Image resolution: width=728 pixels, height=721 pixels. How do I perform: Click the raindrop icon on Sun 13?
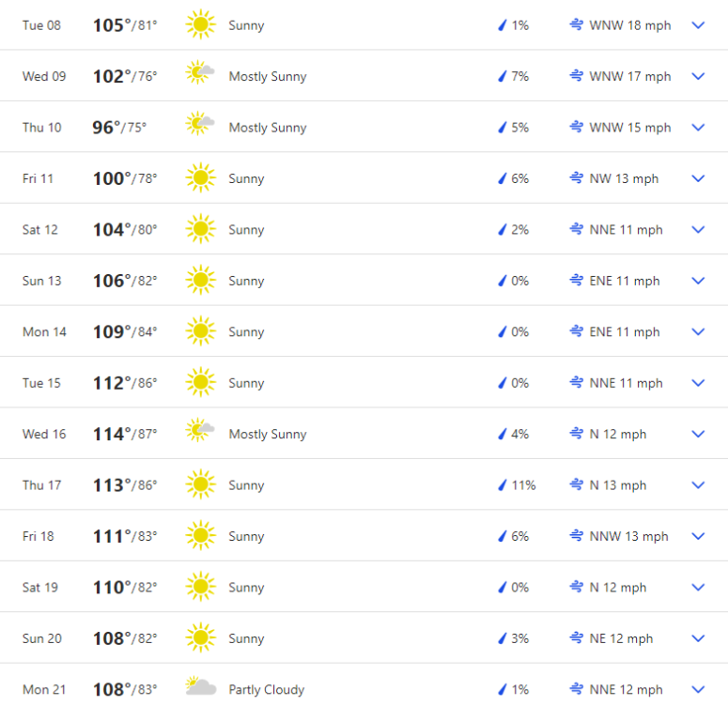503,281
